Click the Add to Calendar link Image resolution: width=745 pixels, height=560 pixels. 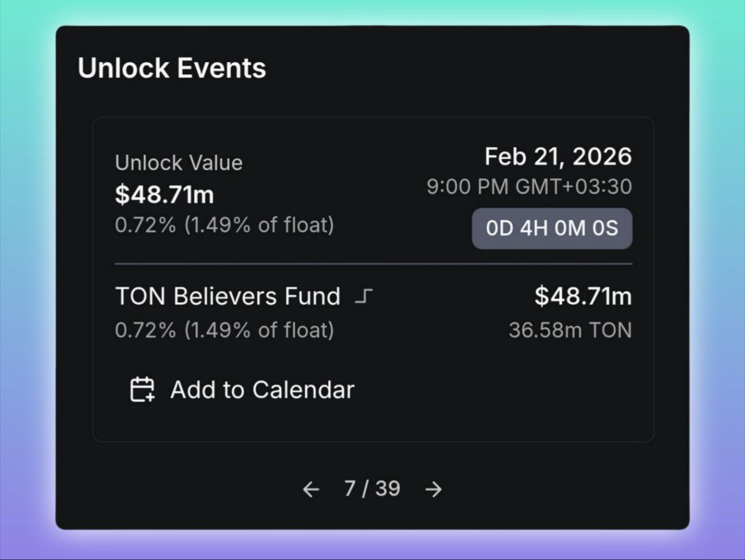click(262, 390)
